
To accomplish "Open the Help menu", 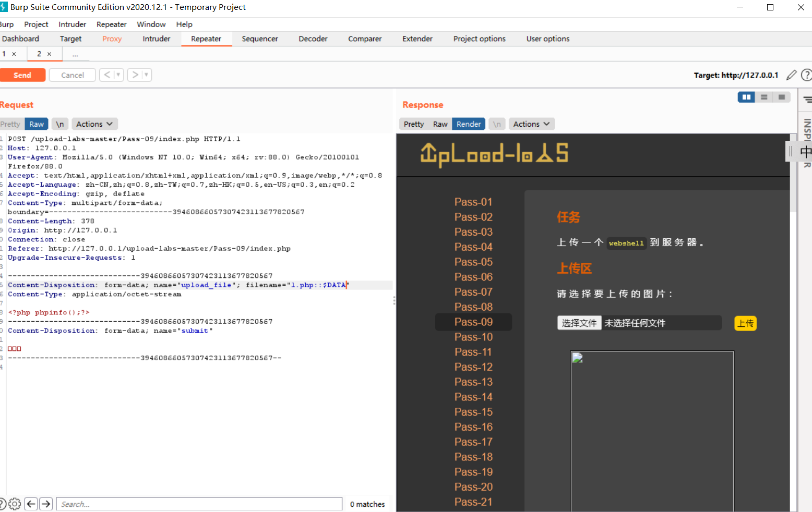I will (x=184, y=24).
